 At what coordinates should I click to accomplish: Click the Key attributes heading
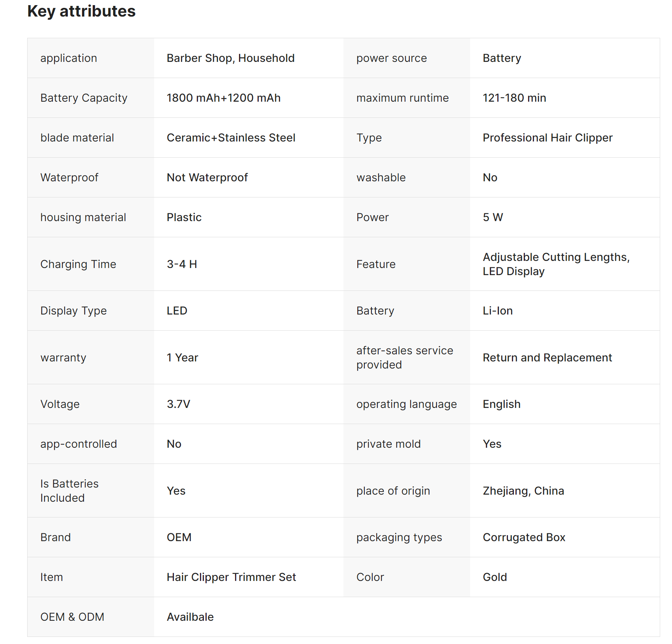81,11
